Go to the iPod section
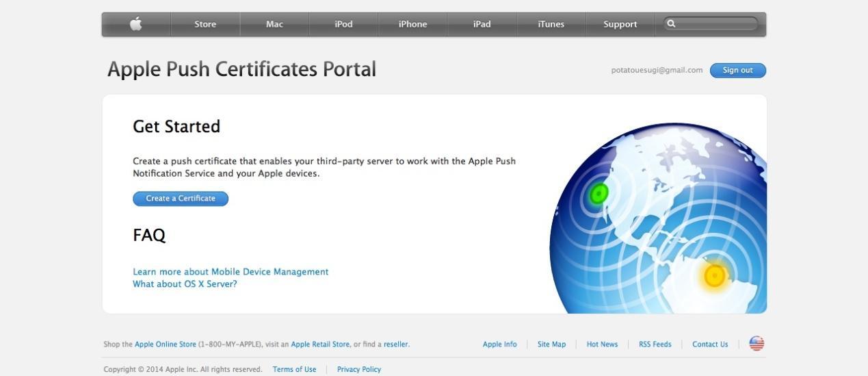The image size is (868, 376). pos(343,24)
